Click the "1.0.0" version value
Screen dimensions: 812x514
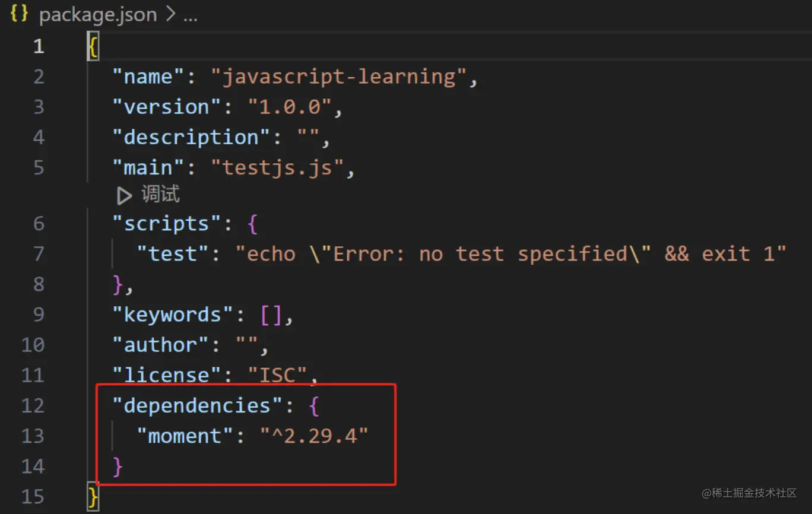point(290,107)
